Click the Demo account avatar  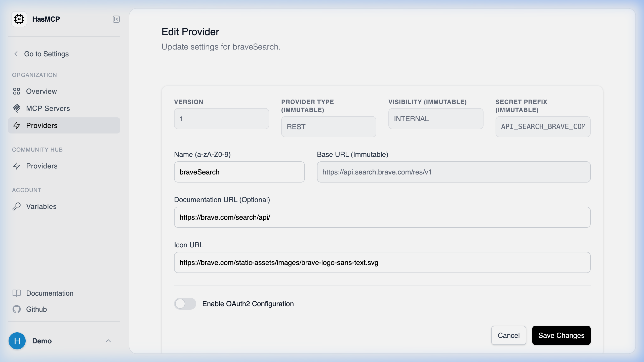point(17,341)
